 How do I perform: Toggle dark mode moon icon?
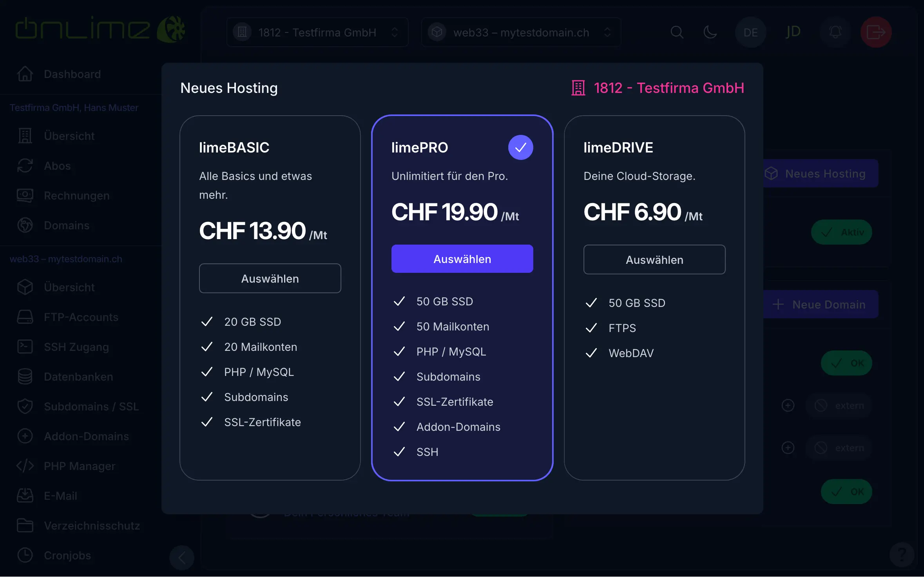pyautogui.click(x=710, y=32)
